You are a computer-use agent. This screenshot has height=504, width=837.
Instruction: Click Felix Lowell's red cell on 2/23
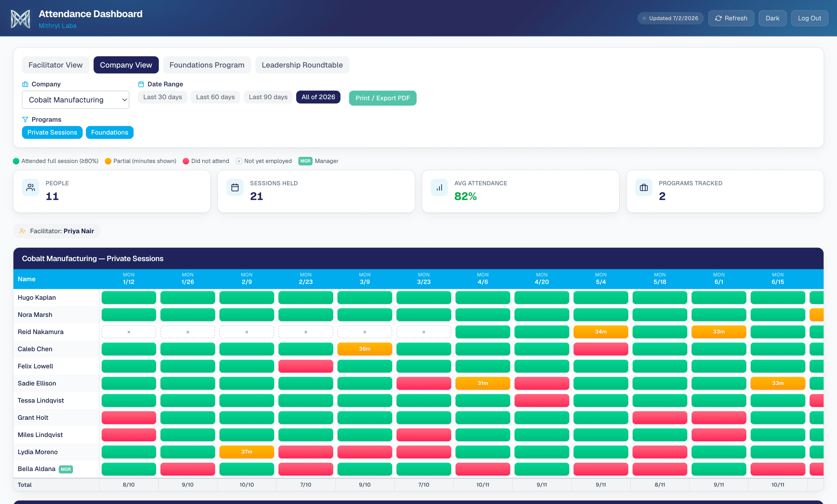(x=306, y=366)
